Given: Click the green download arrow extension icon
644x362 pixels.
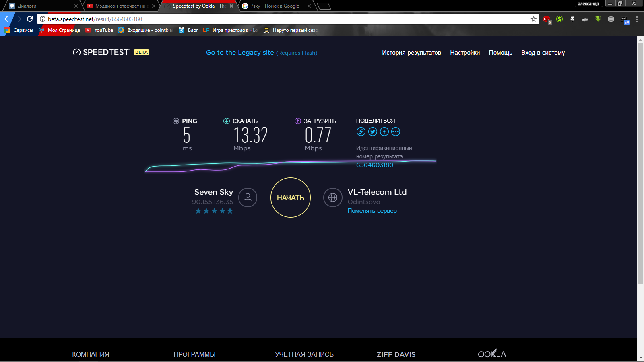Looking at the screenshot, I should [x=598, y=19].
